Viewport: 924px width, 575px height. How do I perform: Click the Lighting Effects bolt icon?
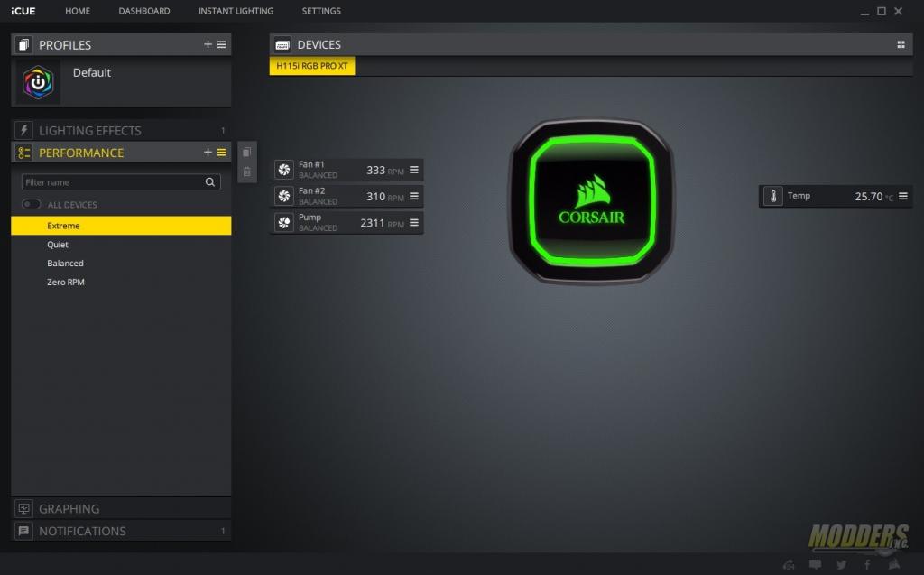(23, 130)
